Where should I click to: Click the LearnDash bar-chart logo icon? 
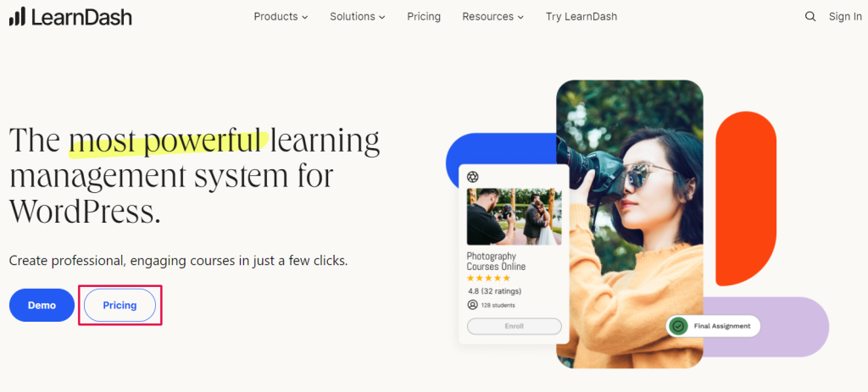17,17
